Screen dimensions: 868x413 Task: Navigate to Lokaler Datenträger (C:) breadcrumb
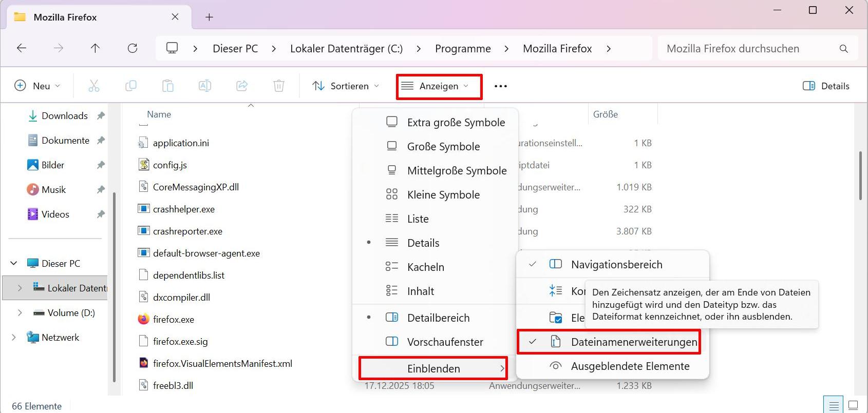[346, 49]
